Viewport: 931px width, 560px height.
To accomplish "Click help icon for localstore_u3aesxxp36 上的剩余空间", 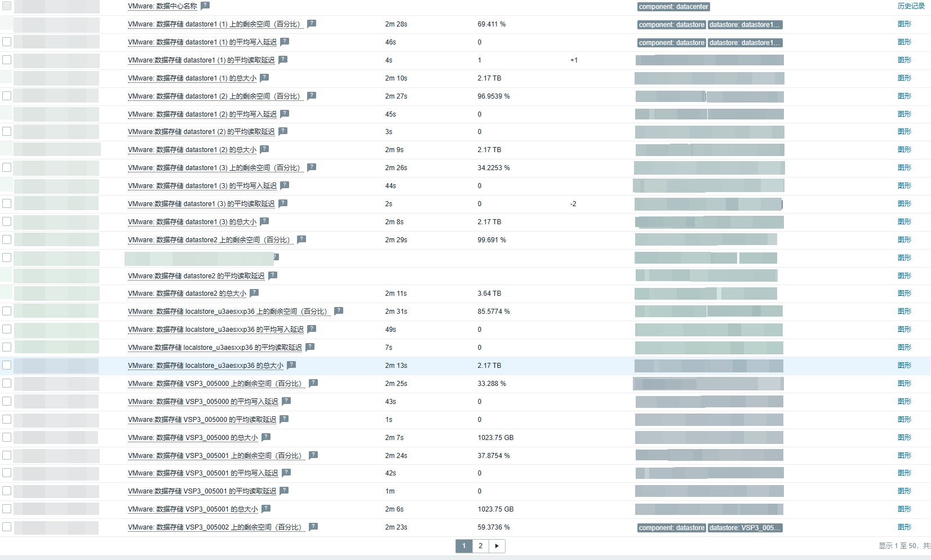I will (339, 311).
